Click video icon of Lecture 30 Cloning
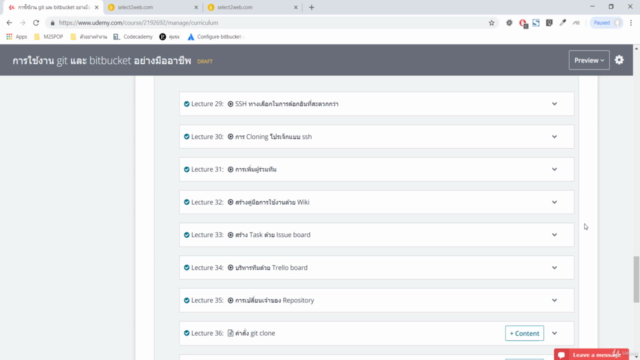Screen dimensions: 640x360 pyautogui.click(x=230, y=137)
